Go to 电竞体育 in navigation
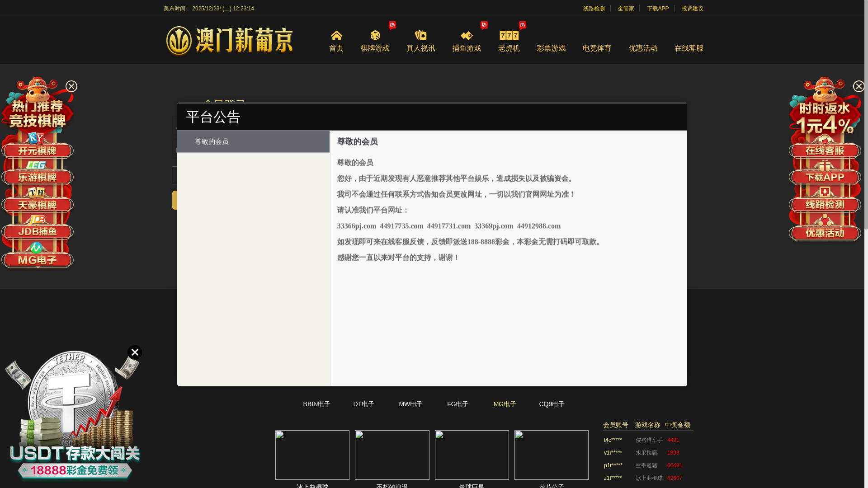868x488 pixels. 597,48
